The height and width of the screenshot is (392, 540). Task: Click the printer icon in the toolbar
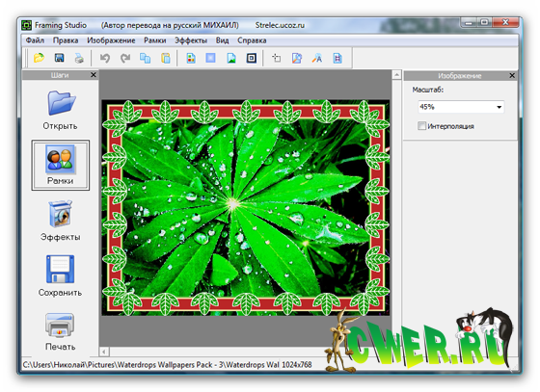click(79, 58)
